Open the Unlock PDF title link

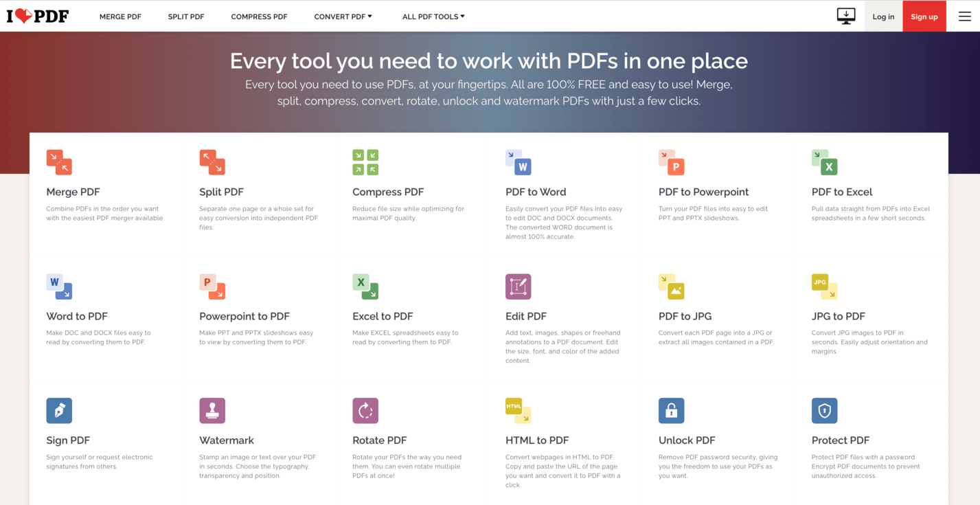pyautogui.click(x=687, y=440)
